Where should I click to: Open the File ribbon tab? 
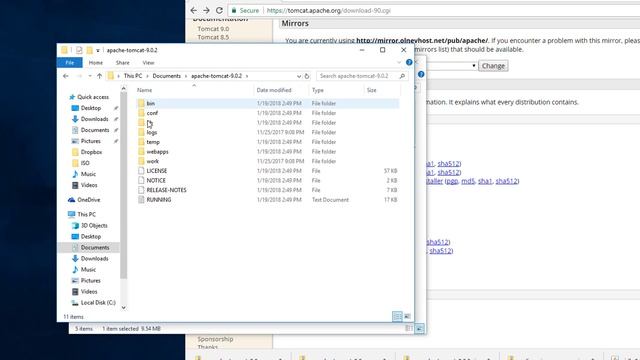[70, 62]
